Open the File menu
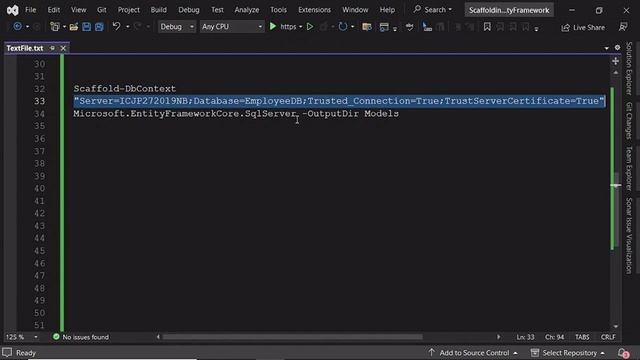Viewport: 640px width, 360px height. (x=31, y=10)
